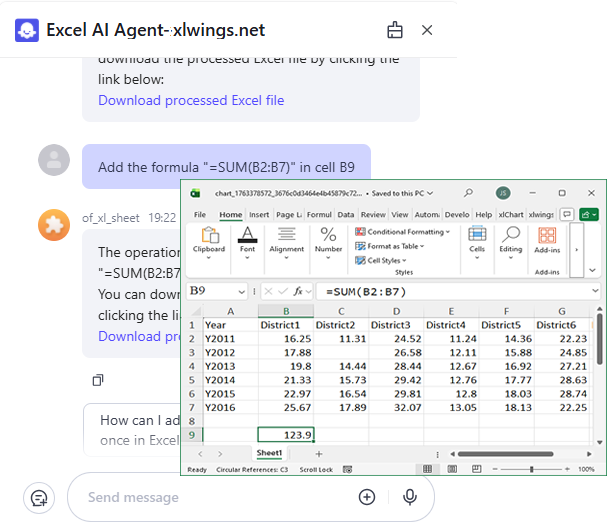Click the formula bar showing =SUM(B2:B7)

(x=453, y=292)
